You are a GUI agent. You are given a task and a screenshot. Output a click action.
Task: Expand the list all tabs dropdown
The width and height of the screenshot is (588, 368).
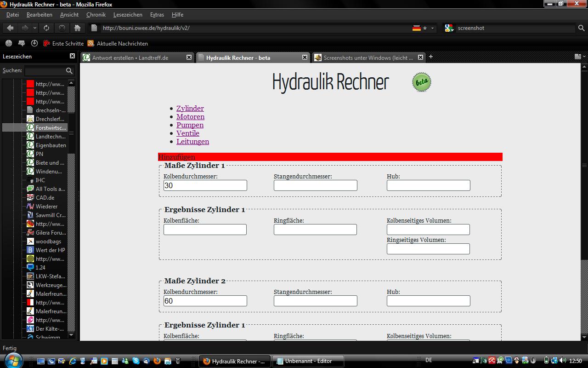point(578,57)
